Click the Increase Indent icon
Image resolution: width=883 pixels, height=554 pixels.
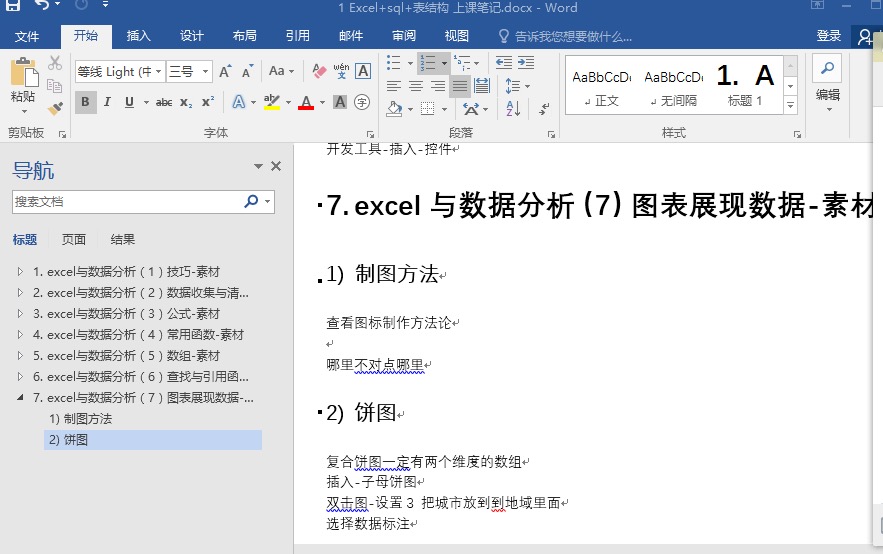526,63
